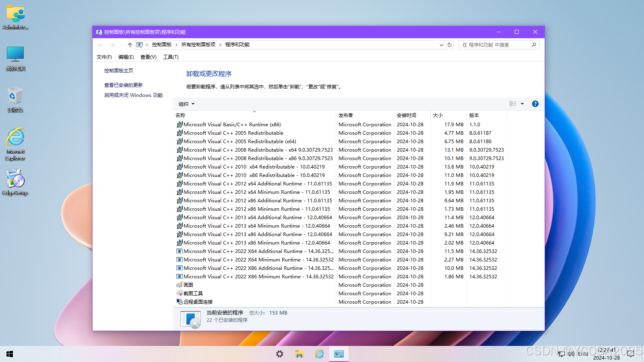Go up one level with the up arrow
The height and width of the screenshot is (362, 644).
(130, 45)
